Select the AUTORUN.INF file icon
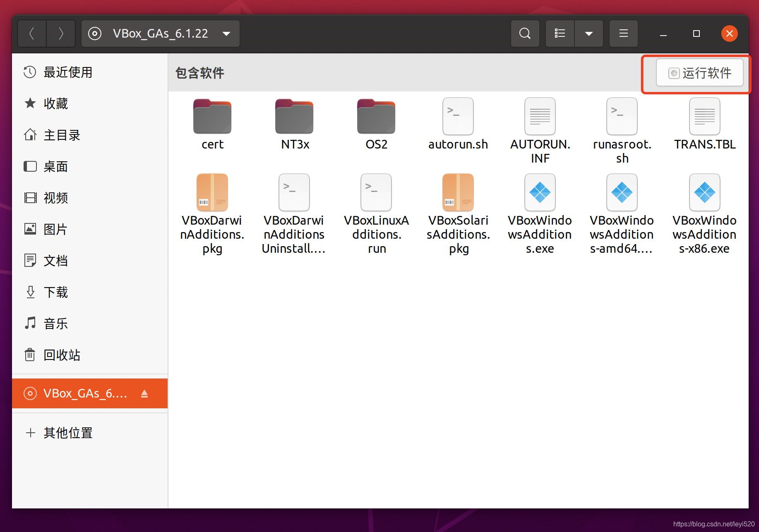759x532 pixels. pyautogui.click(x=540, y=116)
